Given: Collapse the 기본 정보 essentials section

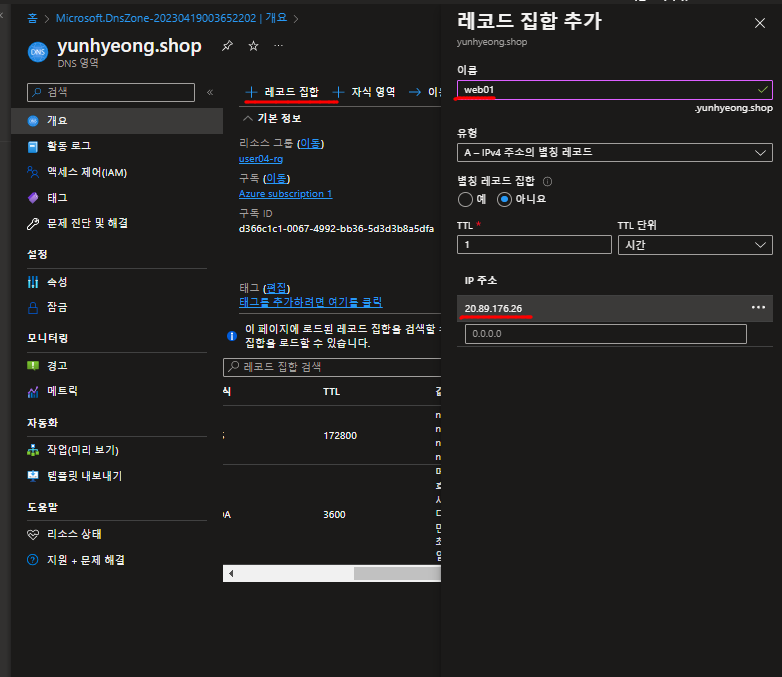Looking at the screenshot, I should [x=272, y=119].
